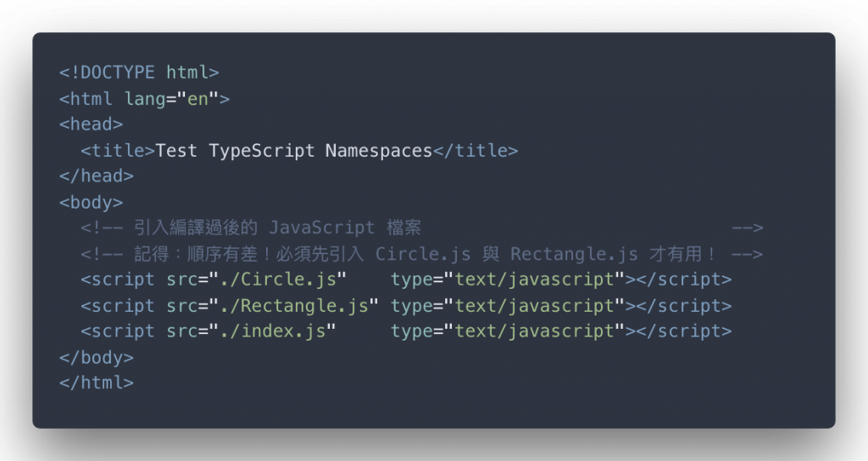
Task: Click the title text 'Test TypeScript Namespaces'
Action: click(x=293, y=151)
